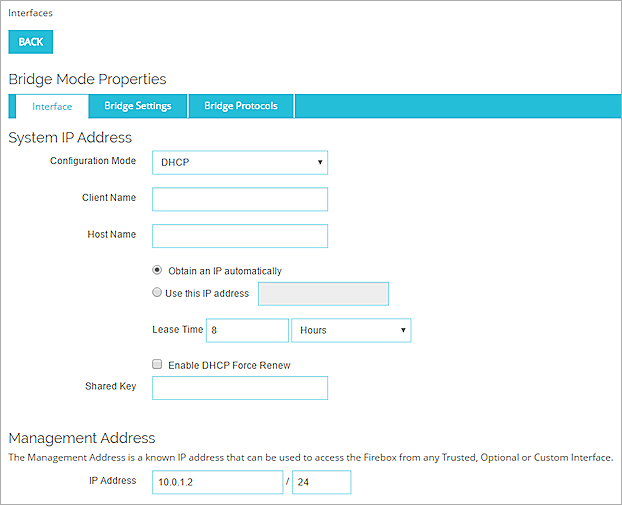Click into the Host Name field
622x505 pixels.
tap(240, 236)
